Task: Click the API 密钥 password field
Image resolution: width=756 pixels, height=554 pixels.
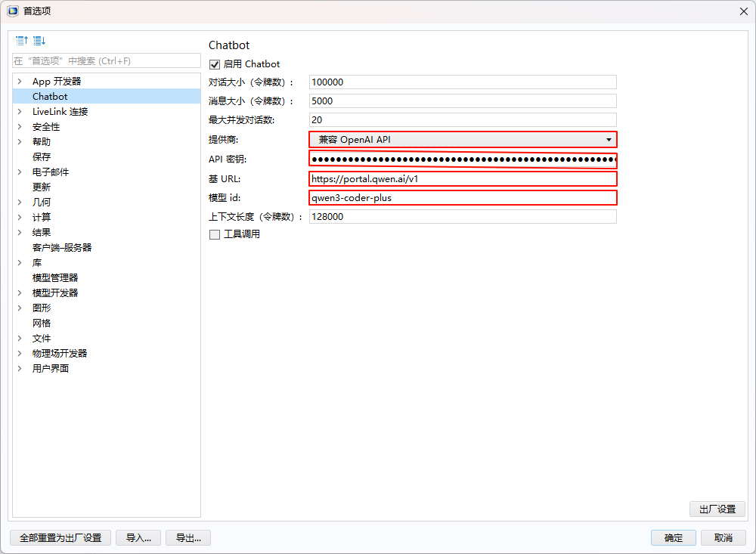Action: [x=463, y=159]
